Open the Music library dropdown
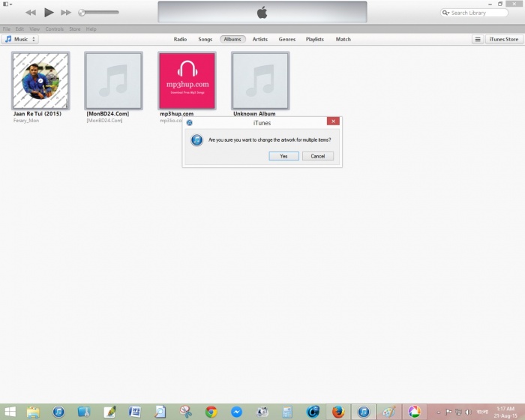 click(20, 39)
